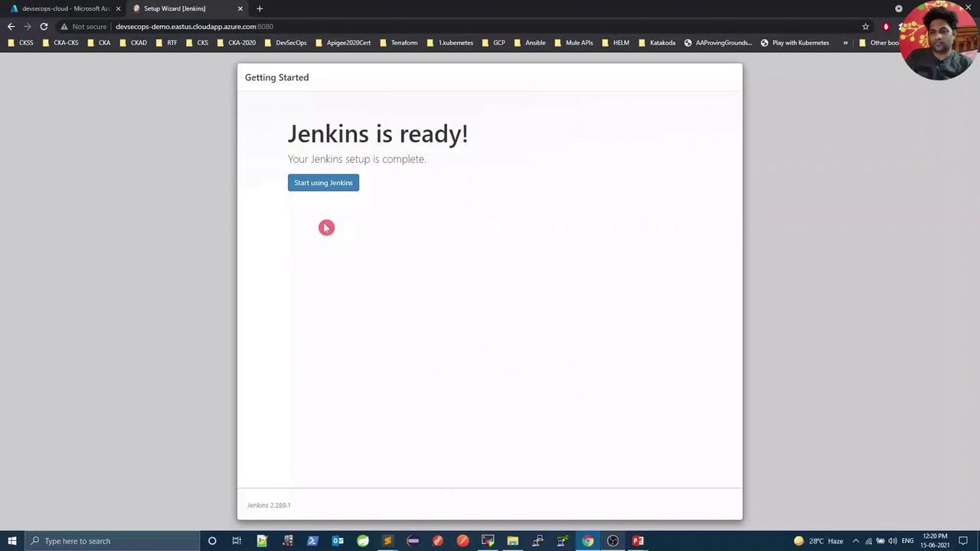Click the Your Jenkins setup is complete text

(x=357, y=159)
